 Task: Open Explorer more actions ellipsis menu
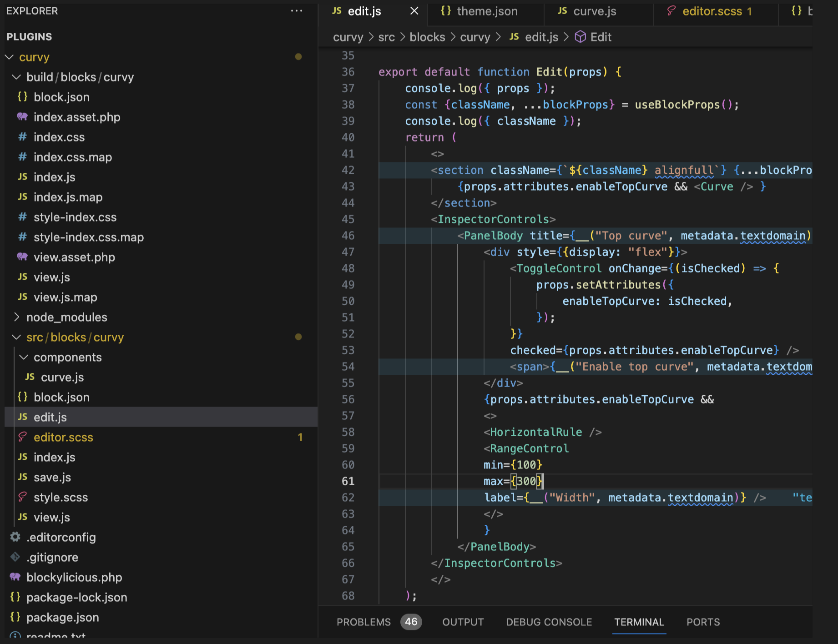tap(297, 11)
